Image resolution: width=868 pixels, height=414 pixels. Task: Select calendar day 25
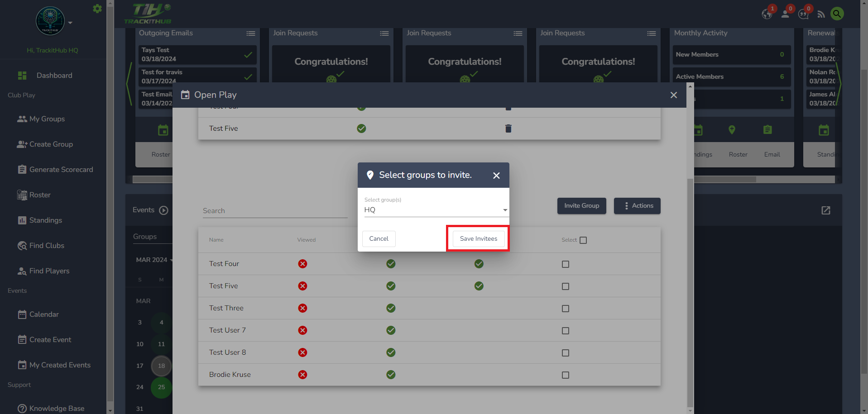(x=161, y=387)
